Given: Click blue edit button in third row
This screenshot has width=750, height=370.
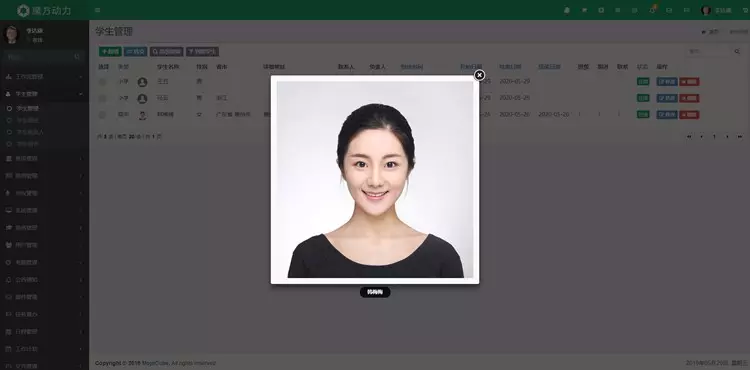Looking at the screenshot, I should click(667, 115).
